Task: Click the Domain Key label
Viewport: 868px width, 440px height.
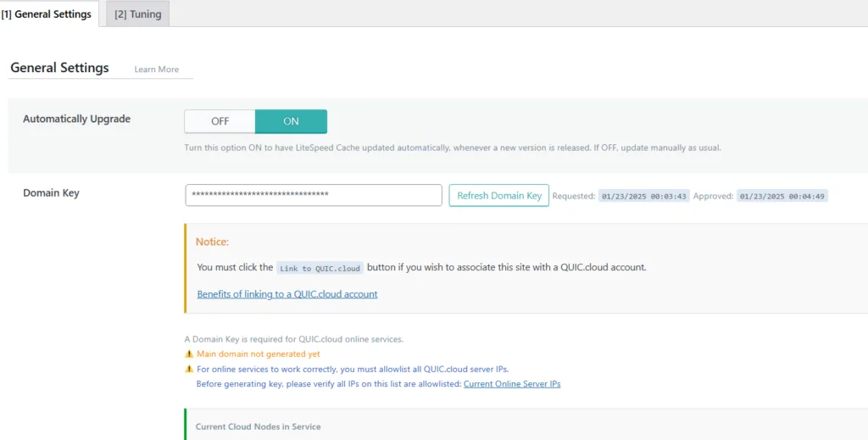Action: [51, 193]
